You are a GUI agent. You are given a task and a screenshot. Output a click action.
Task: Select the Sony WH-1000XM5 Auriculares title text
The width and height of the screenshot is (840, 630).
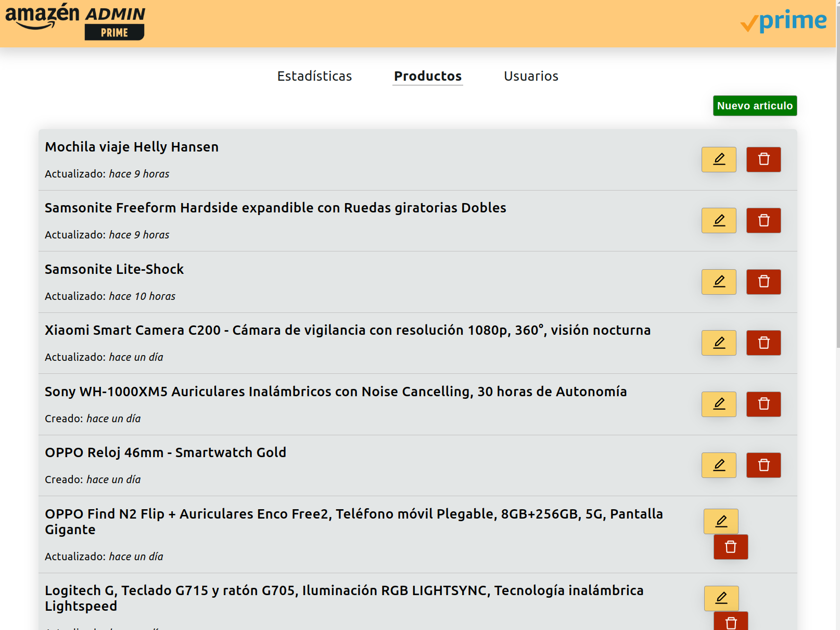[x=336, y=392]
